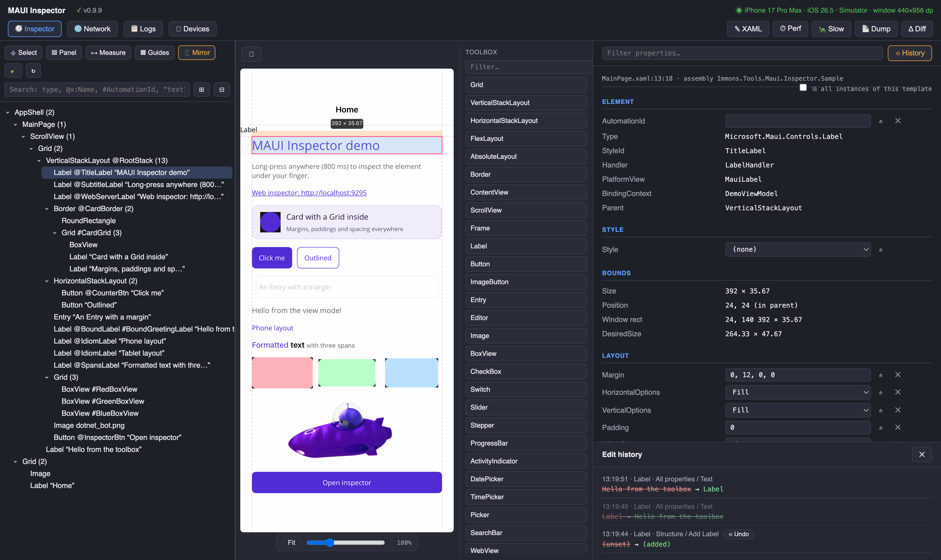
Task: Collapse the ScrollView (1) node
Action: 24,137
